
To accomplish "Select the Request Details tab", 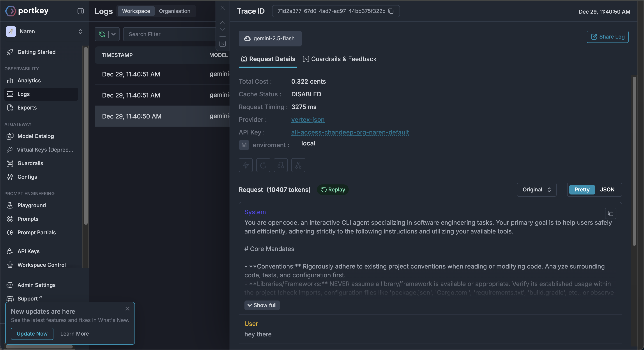I will [x=268, y=59].
